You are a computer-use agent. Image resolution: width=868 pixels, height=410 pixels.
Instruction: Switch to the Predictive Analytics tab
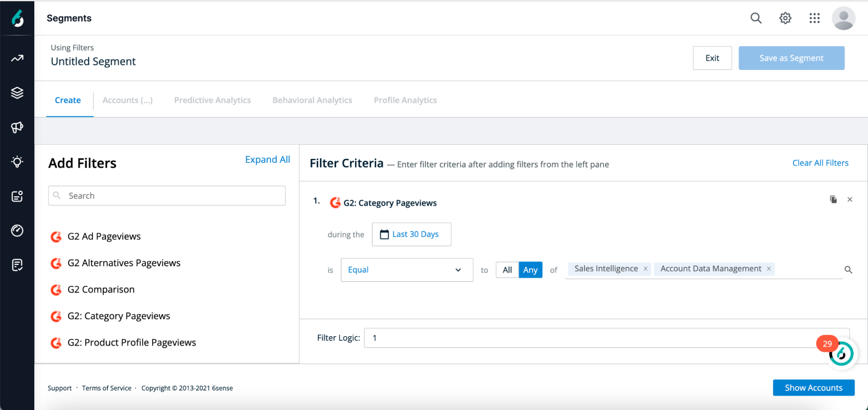pos(212,100)
